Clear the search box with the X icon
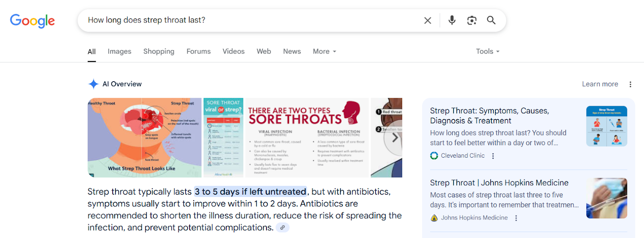Screen dimensions: 644x238 427,21
